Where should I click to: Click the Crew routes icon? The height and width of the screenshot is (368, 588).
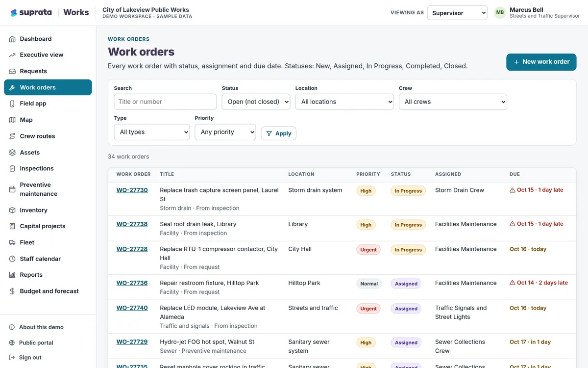[12, 136]
